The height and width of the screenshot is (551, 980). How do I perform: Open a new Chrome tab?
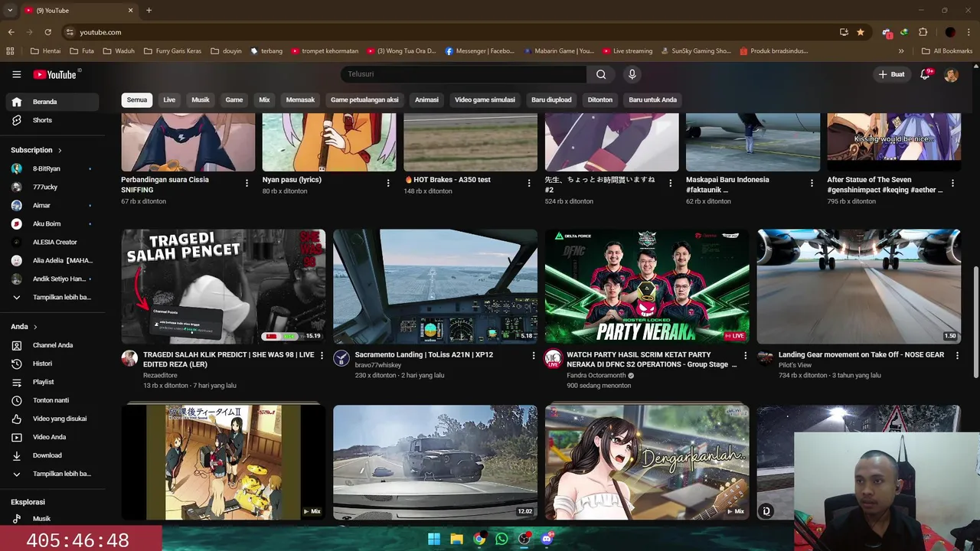coord(149,10)
